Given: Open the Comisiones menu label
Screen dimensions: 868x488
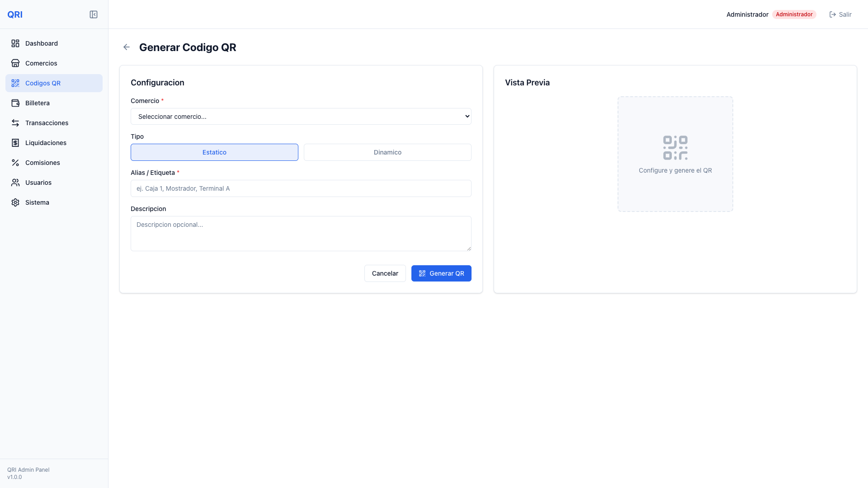Looking at the screenshot, I should [x=42, y=163].
